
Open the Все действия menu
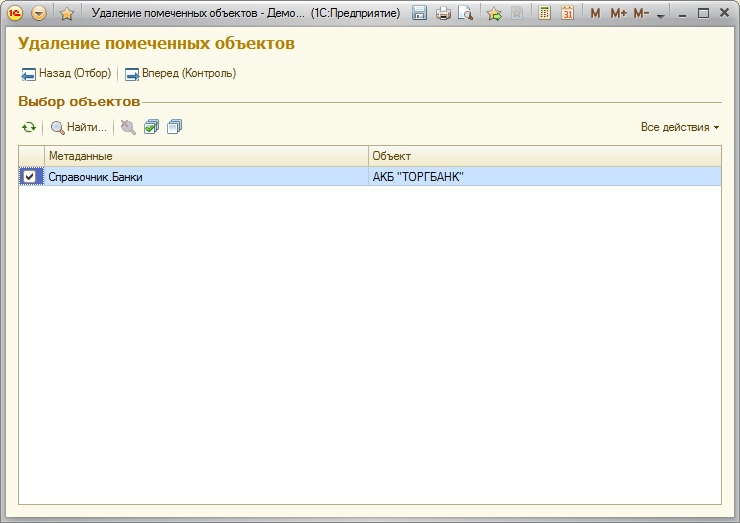(680, 127)
